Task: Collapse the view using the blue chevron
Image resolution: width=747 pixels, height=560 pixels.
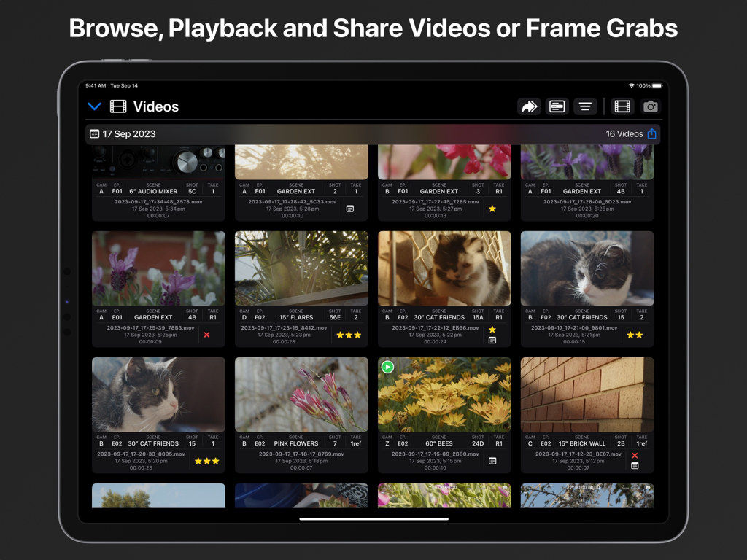Action: (94, 106)
